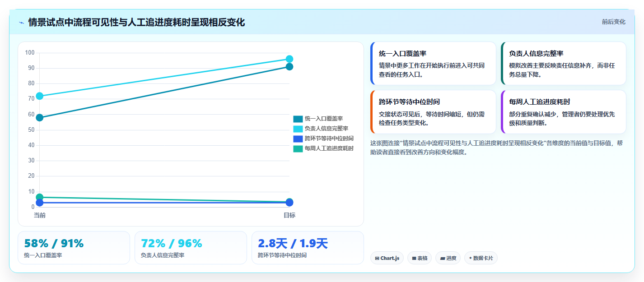Screen dimensions: 644x282
Task: Click legend text 跨环节等待中位时间
Action: click(x=329, y=139)
